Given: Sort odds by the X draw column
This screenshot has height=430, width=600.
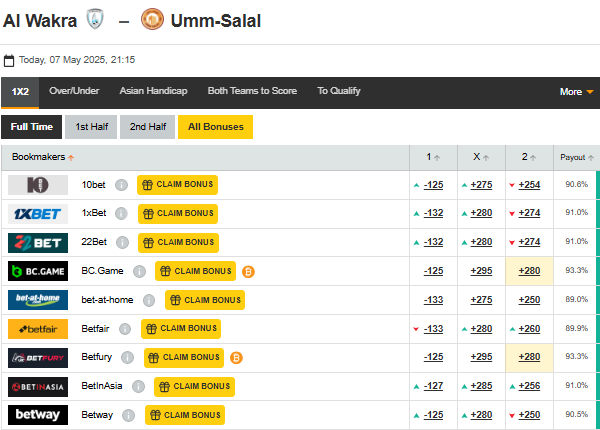Looking at the screenshot, I should [482, 157].
